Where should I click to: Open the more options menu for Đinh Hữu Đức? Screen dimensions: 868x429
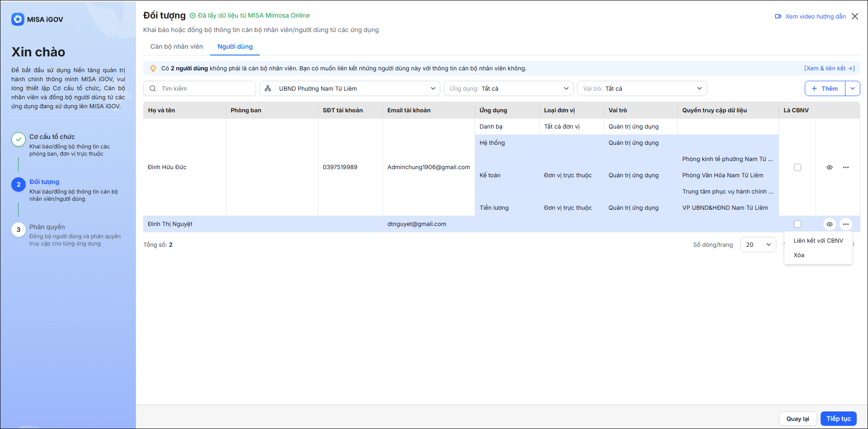tap(846, 167)
